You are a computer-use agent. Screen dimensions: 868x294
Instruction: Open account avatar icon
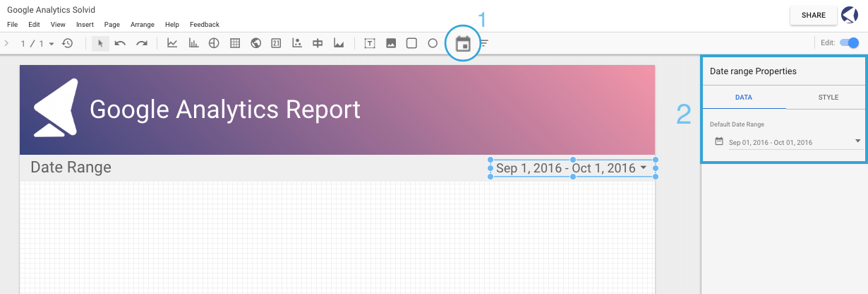coord(850,15)
